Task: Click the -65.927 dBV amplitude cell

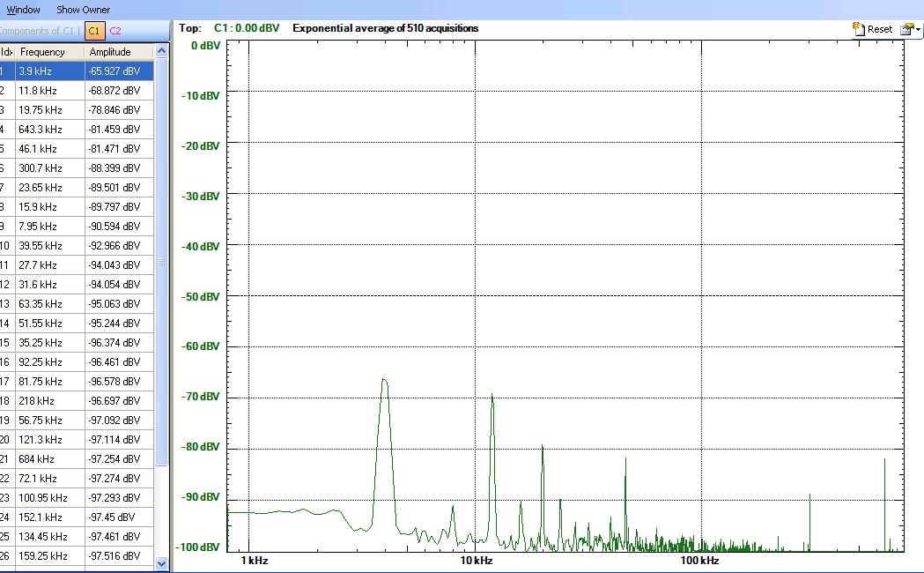Action: (x=120, y=71)
